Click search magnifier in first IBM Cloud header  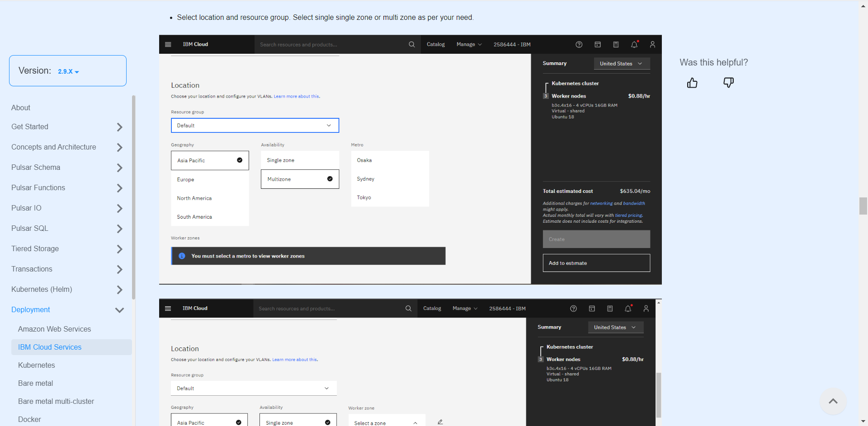pos(411,44)
